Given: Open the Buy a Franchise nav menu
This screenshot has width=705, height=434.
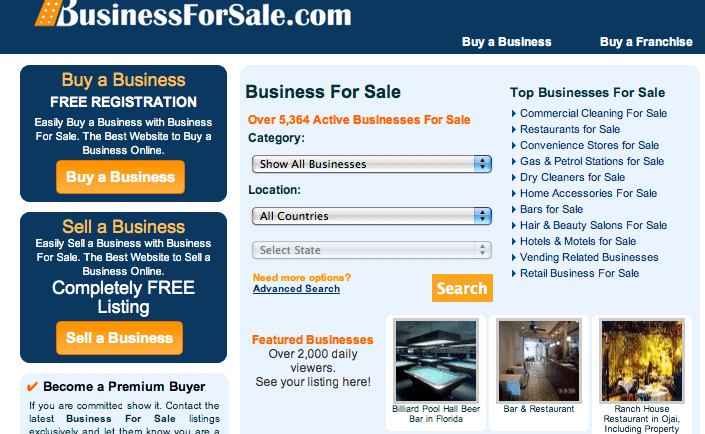Looking at the screenshot, I should (646, 42).
